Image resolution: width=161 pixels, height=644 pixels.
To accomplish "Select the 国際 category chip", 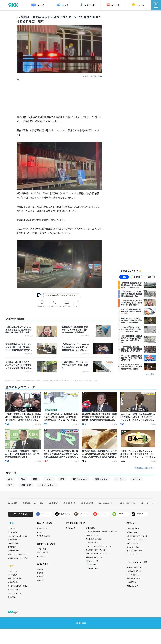I will pyautogui.click(x=35, y=479).
